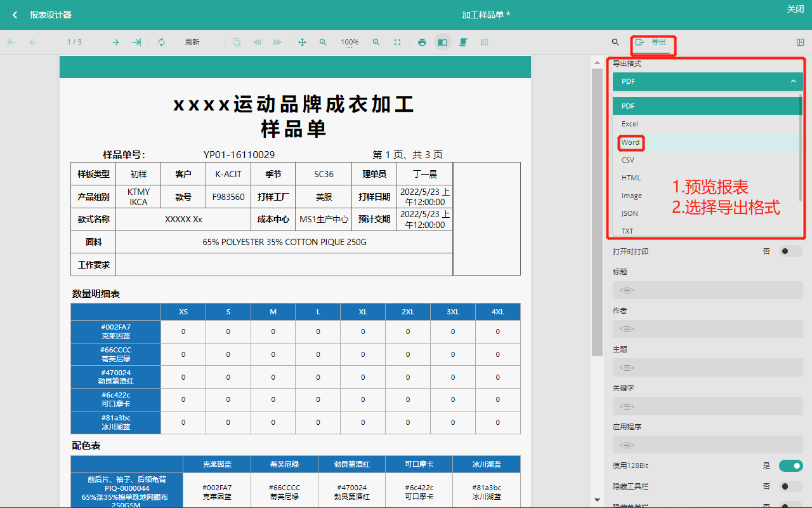Collapse the right side panel icon

800,43
